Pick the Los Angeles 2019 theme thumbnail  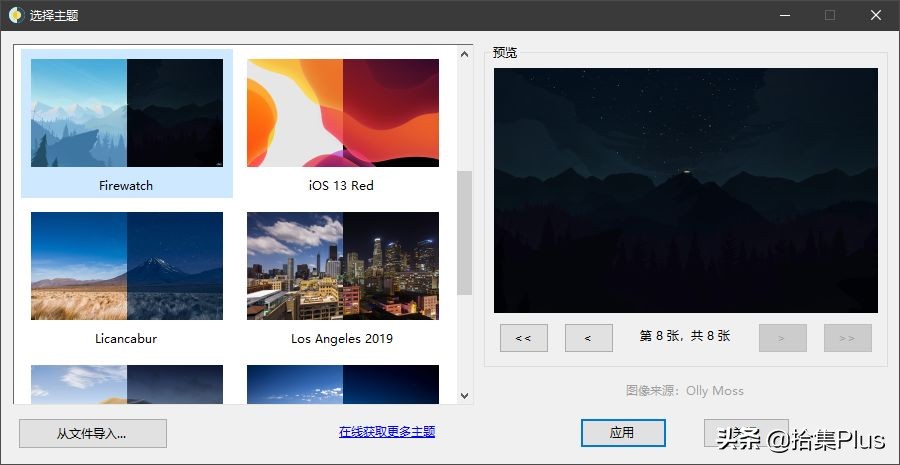point(343,266)
